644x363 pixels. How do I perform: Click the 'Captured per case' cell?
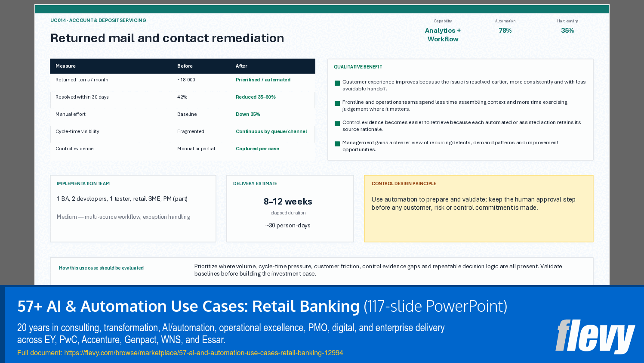tap(257, 149)
